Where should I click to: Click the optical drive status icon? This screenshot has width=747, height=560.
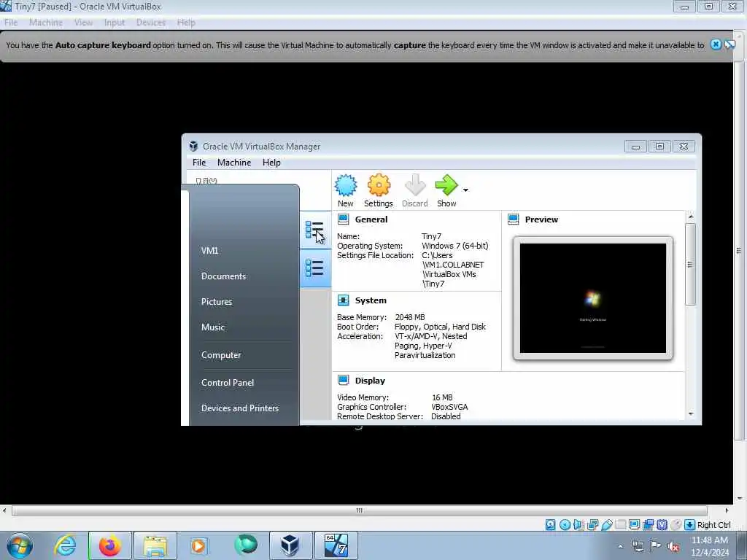pyautogui.click(x=565, y=525)
